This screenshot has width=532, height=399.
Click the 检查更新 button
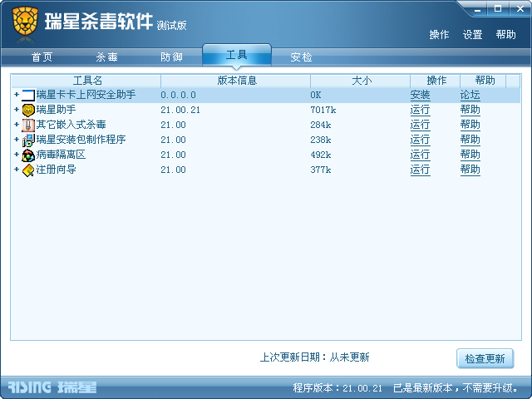tap(485, 358)
